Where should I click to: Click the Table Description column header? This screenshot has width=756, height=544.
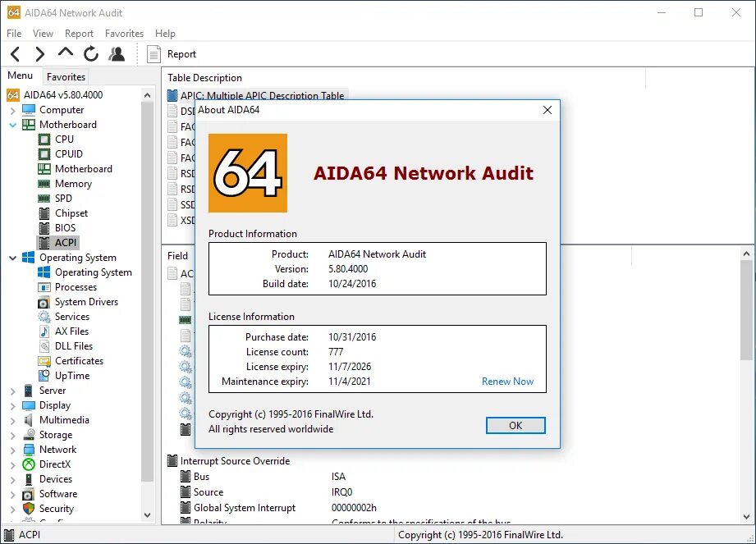click(x=204, y=78)
